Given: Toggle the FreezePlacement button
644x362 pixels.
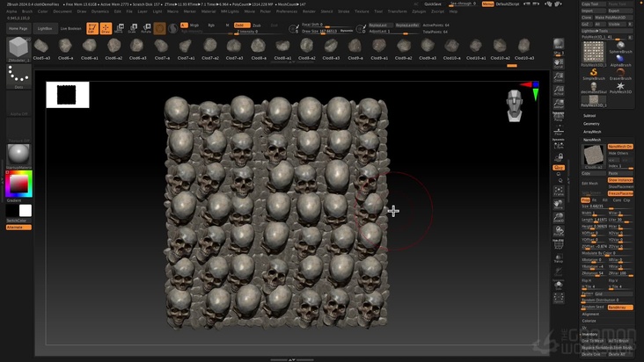Looking at the screenshot, I should pyautogui.click(x=620, y=193).
